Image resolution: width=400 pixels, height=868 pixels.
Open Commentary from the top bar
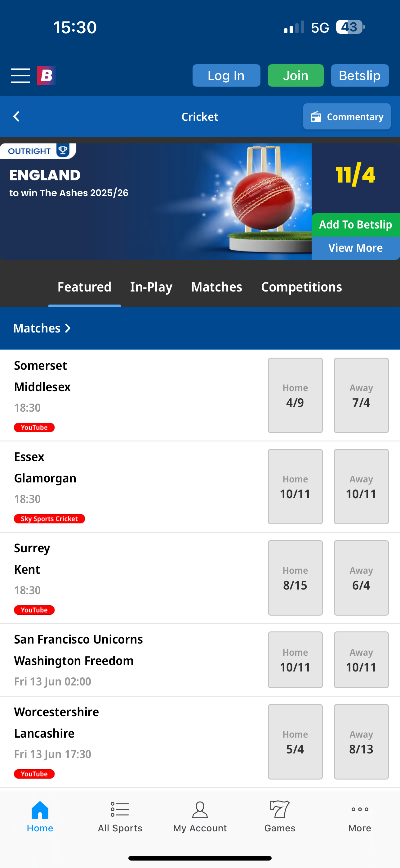pos(346,116)
